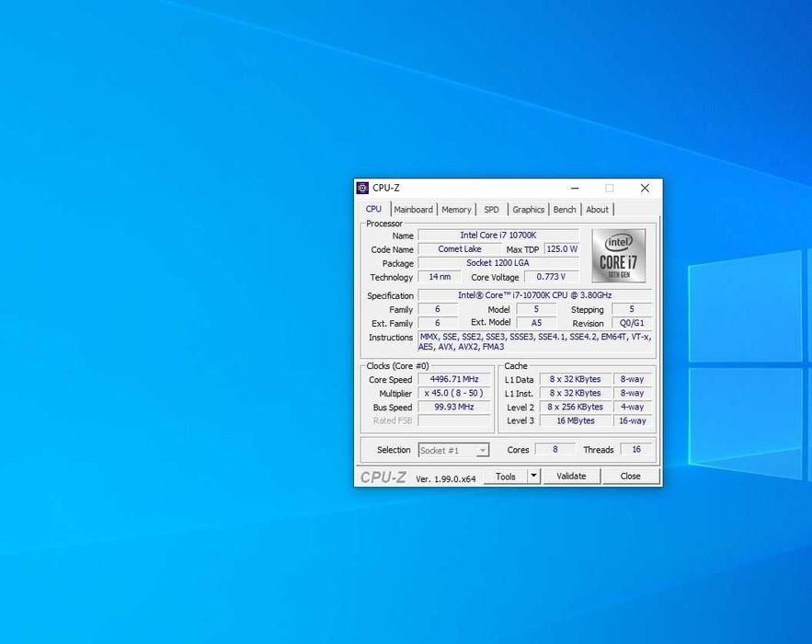The height and width of the screenshot is (644, 812).
Task: Show the About tab
Action: [597, 210]
